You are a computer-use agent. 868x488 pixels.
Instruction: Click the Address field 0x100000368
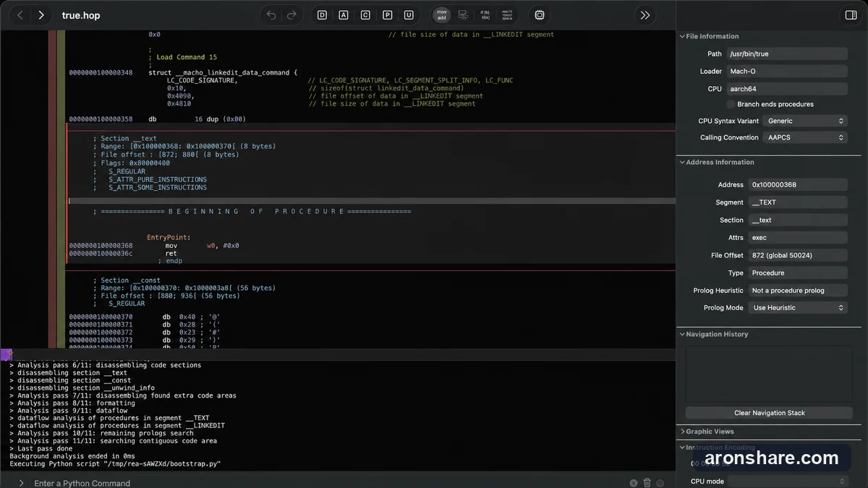click(x=798, y=184)
